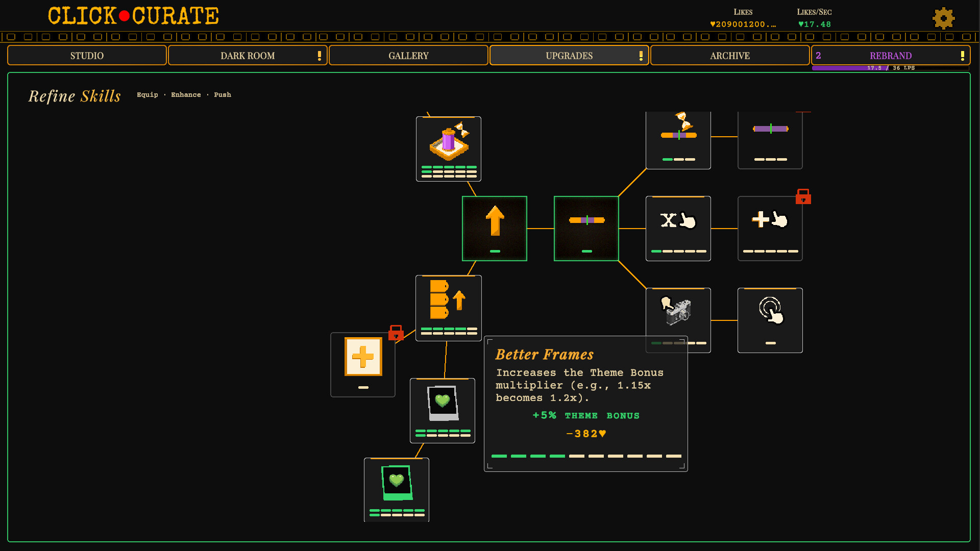Click the Rebrand button
This screenshot has height=551, width=980.
[x=890, y=56]
